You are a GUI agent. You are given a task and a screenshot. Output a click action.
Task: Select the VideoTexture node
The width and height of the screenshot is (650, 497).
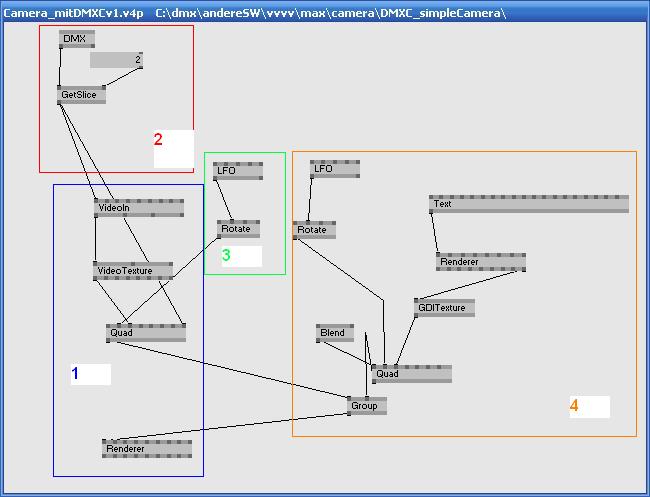132,270
